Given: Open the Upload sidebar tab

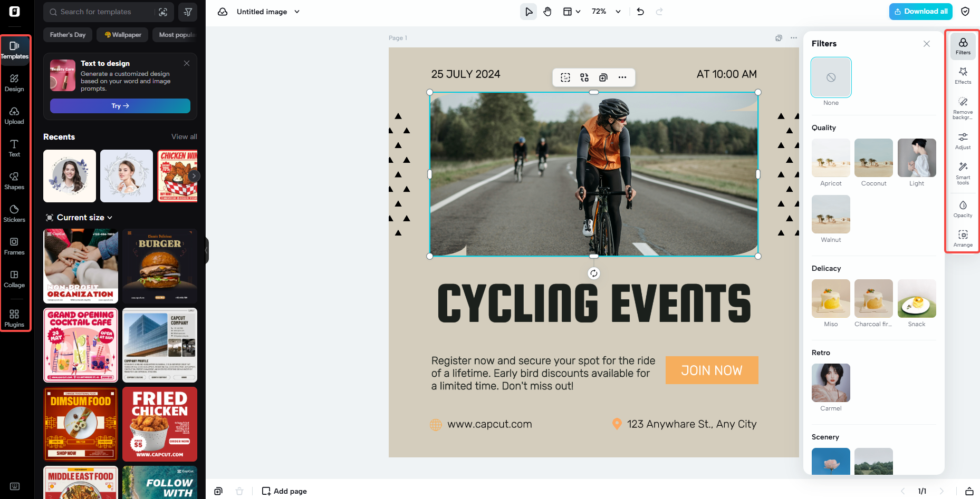Looking at the screenshot, I should click(14, 115).
